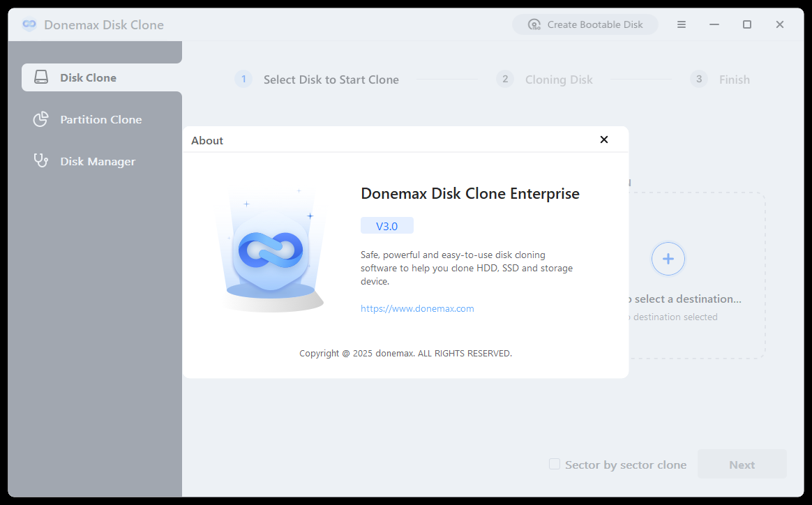Close the Donemax Disk Clone window
The image size is (812, 505).
(x=780, y=24)
